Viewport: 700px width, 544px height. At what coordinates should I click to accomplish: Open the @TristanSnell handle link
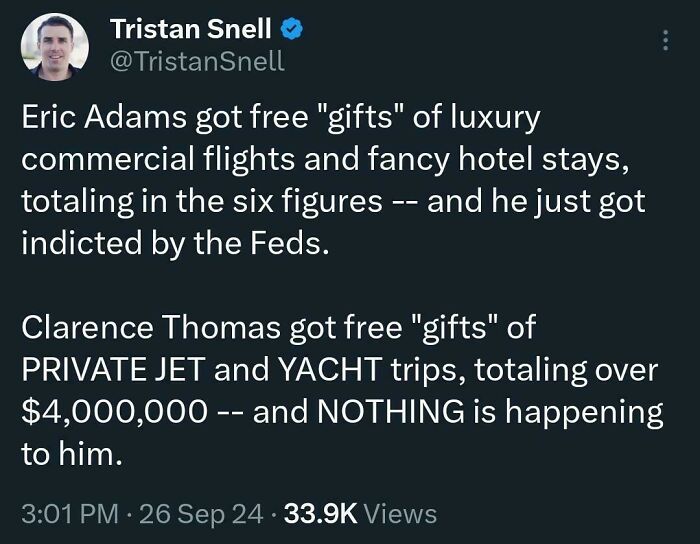pyautogui.click(x=197, y=60)
